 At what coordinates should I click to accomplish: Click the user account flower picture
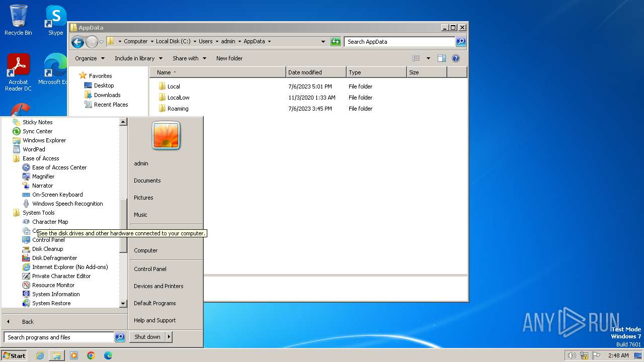coord(166,135)
